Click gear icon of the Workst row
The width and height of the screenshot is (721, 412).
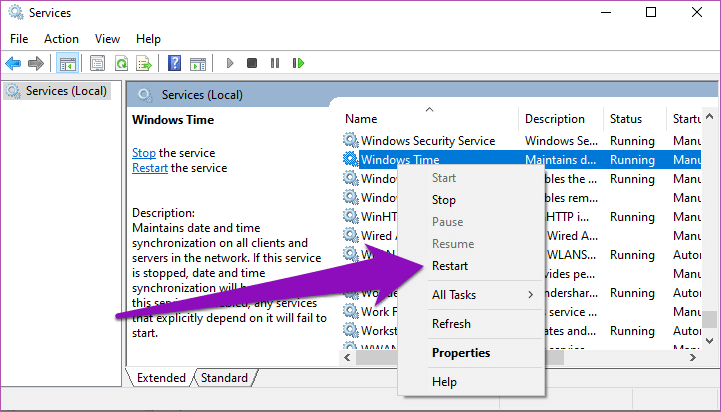pyautogui.click(x=351, y=330)
